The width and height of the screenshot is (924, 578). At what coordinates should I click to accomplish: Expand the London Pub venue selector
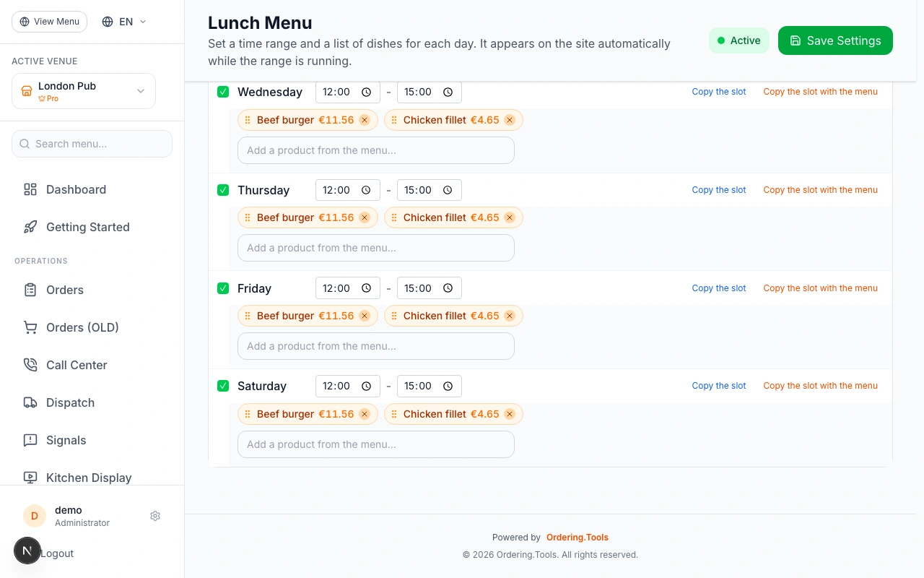click(84, 91)
